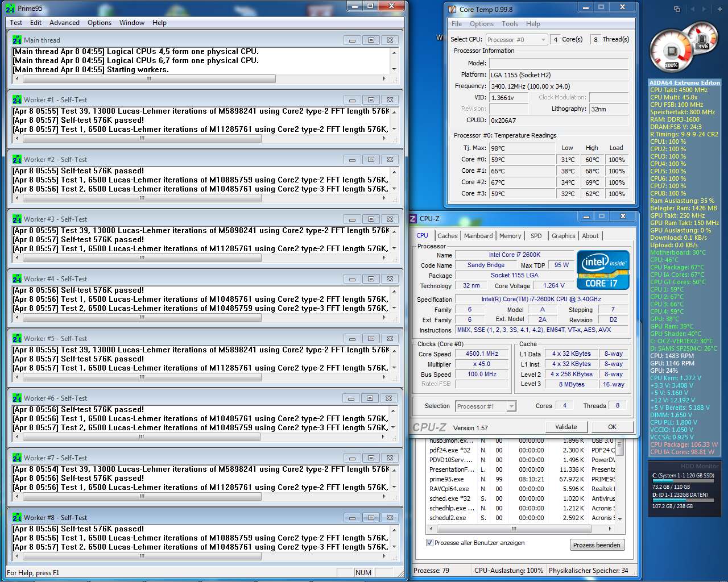Image resolution: width=728 pixels, height=582 pixels.
Task: Select PDVD10Serv process row
Action: coord(522,460)
